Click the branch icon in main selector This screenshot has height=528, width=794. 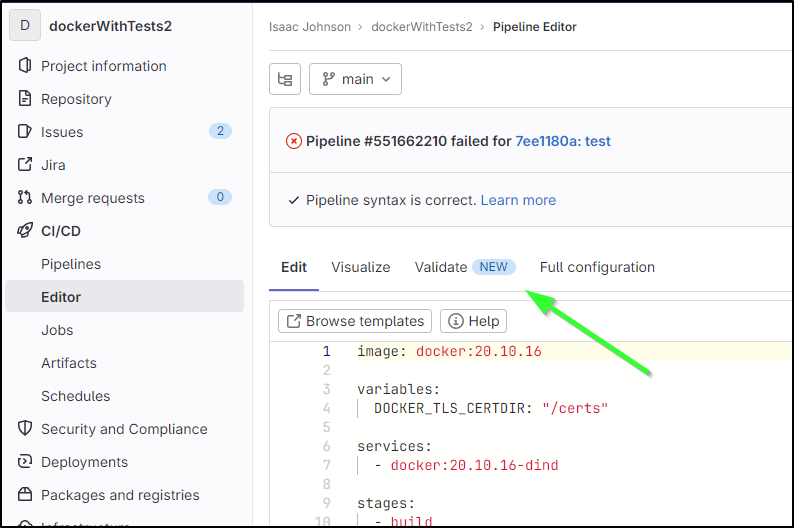329,79
